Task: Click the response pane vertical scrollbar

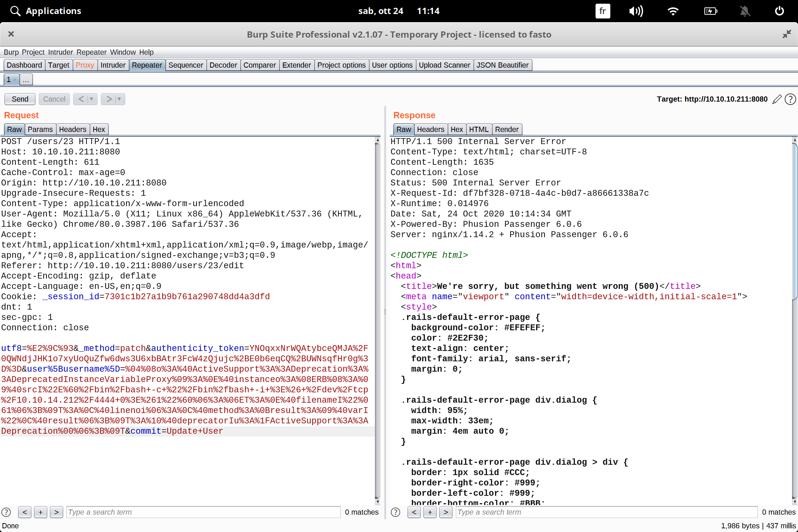Action: (x=795, y=222)
